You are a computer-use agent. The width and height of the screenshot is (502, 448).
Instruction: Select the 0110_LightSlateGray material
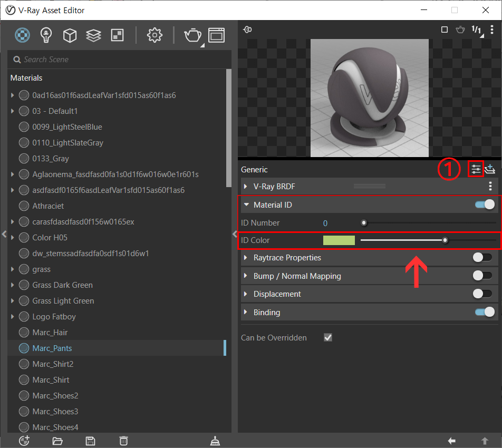(x=117, y=143)
